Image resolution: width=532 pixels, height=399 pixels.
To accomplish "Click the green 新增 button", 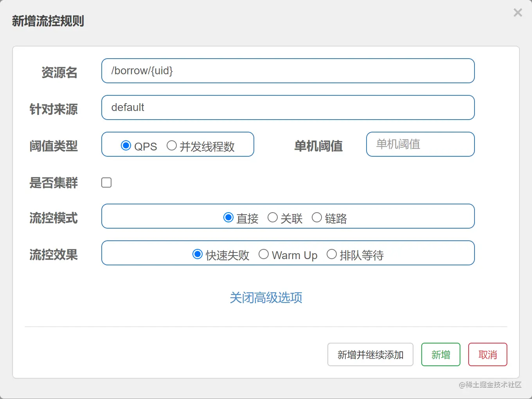I will [x=441, y=354].
